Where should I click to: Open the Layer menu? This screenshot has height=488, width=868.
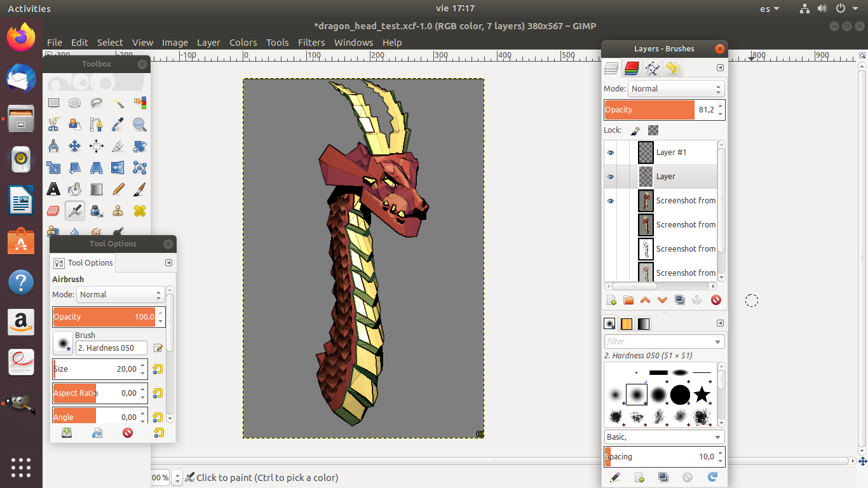[208, 43]
